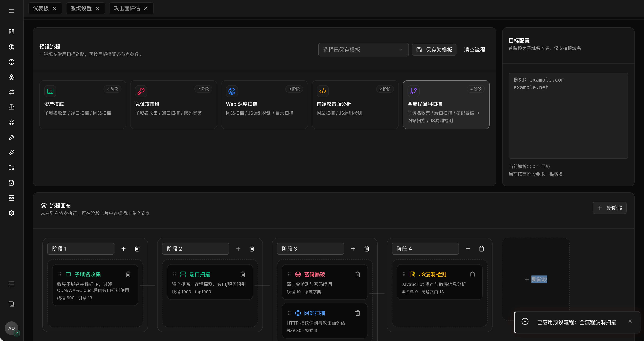The width and height of the screenshot is (644, 341).
Task: Click the crosshair target sidebar icon
Action: [12, 62]
